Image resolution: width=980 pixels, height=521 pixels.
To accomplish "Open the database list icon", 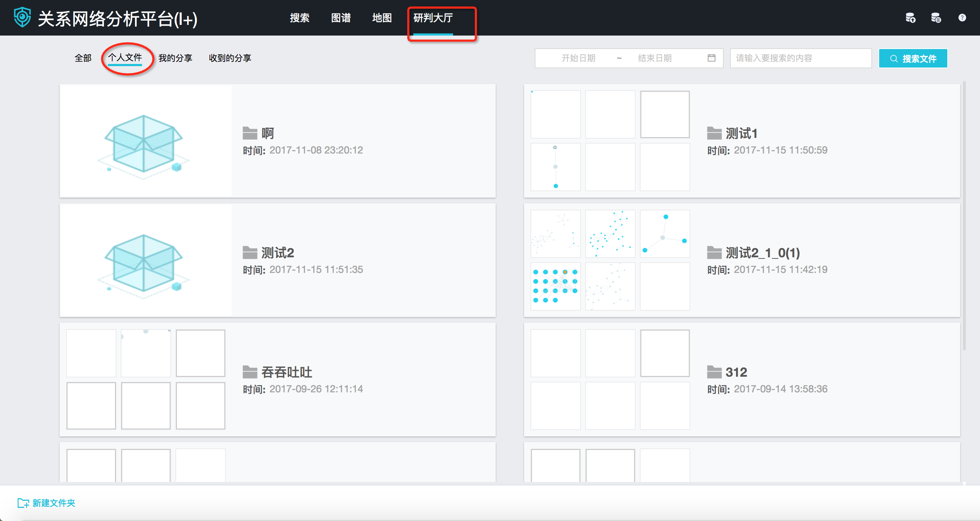I will [936, 18].
